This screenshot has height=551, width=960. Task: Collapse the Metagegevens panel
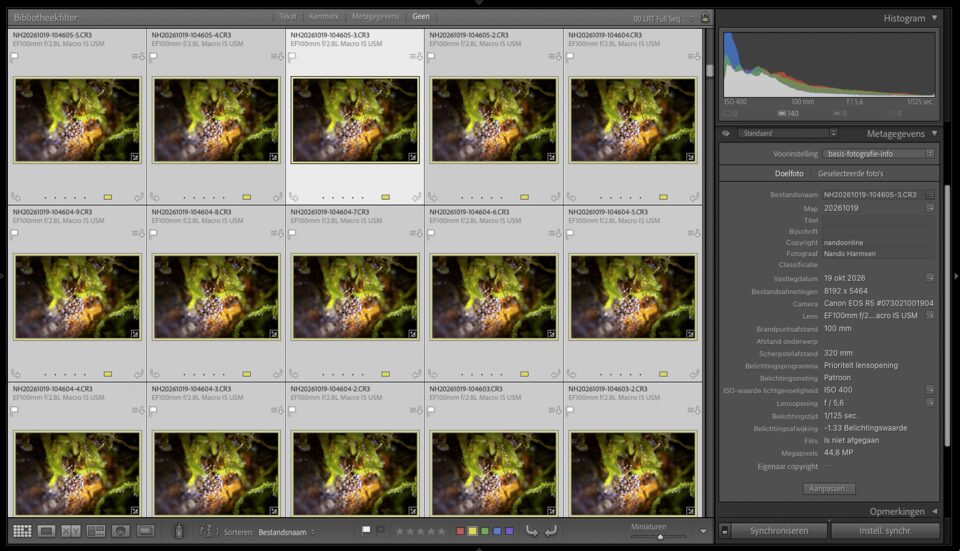coord(934,133)
